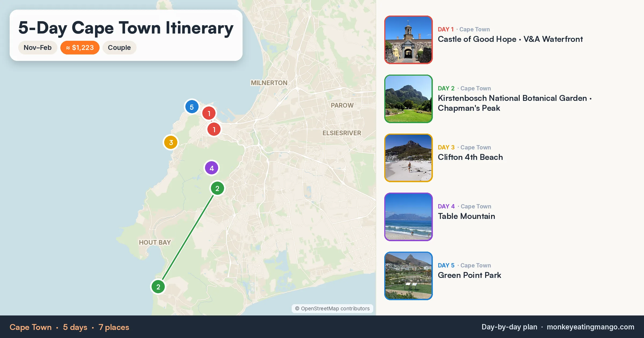
Task: Select the Clifton 4th Beach title
Action: click(470, 157)
